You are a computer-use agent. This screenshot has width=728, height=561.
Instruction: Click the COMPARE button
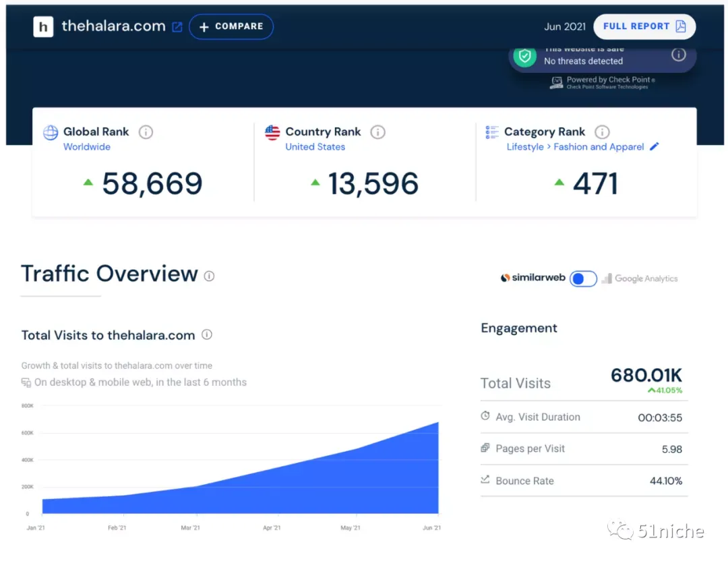[231, 26]
